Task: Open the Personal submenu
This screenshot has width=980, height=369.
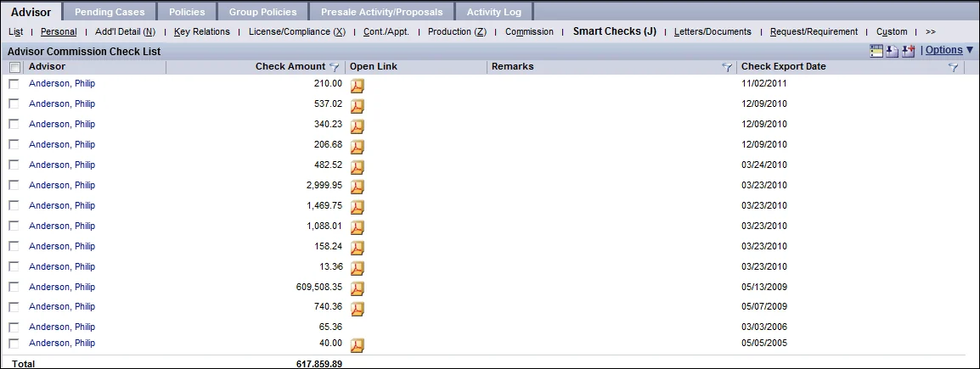Action: [x=59, y=31]
